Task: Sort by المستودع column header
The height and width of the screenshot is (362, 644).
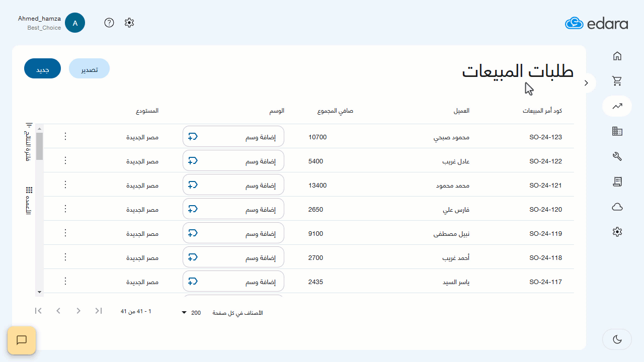Action: (147, 111)
